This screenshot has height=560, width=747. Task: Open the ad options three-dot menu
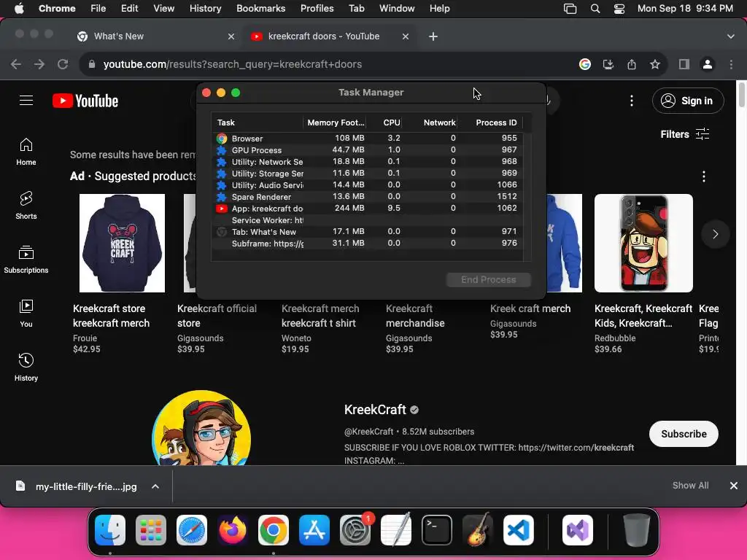click(704, 176)
